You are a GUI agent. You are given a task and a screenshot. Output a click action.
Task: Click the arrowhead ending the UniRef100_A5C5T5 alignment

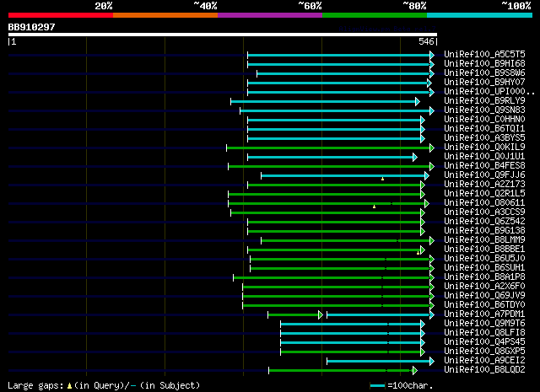(x=432, y=55)
